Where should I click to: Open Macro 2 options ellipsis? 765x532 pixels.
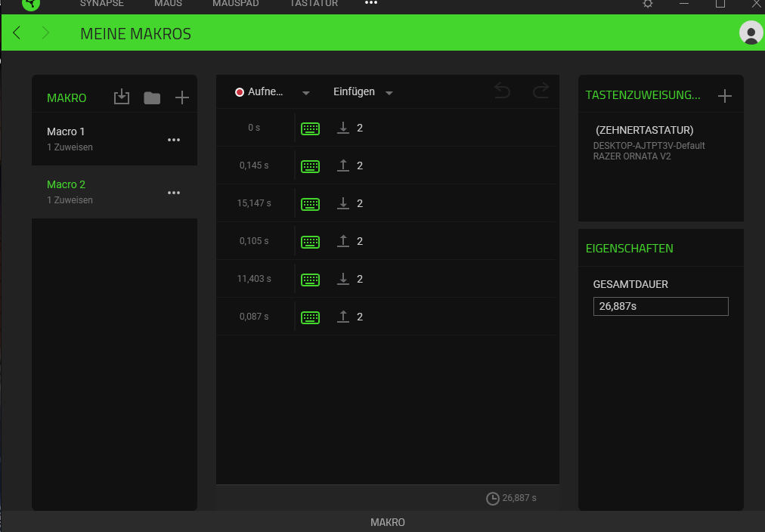[174, 193]
